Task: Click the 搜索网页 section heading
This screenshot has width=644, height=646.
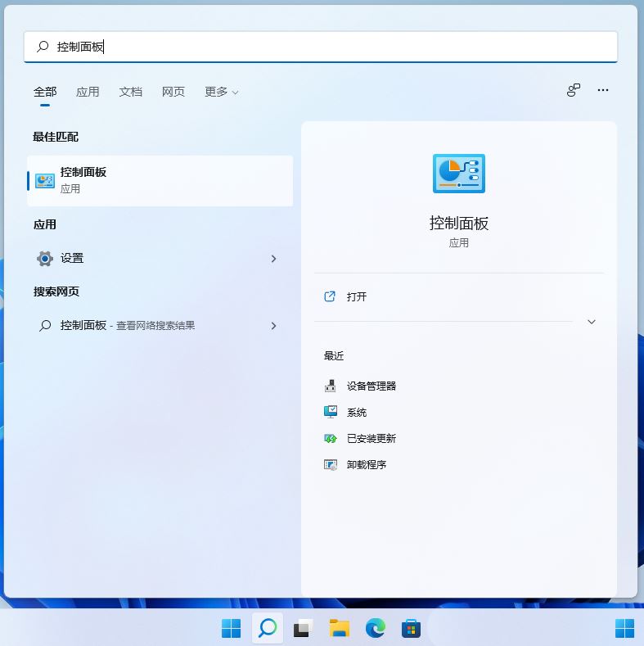Action: [56, 291]
